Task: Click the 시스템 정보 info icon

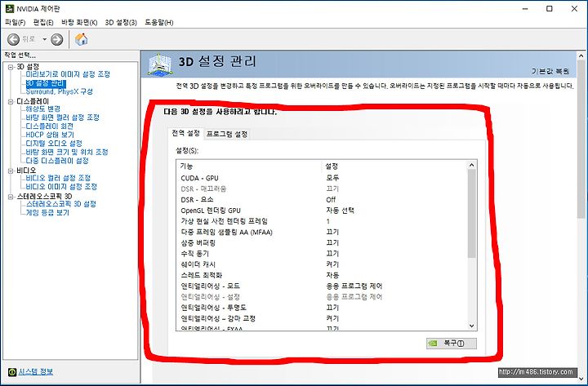Action: tap(12, 372)
